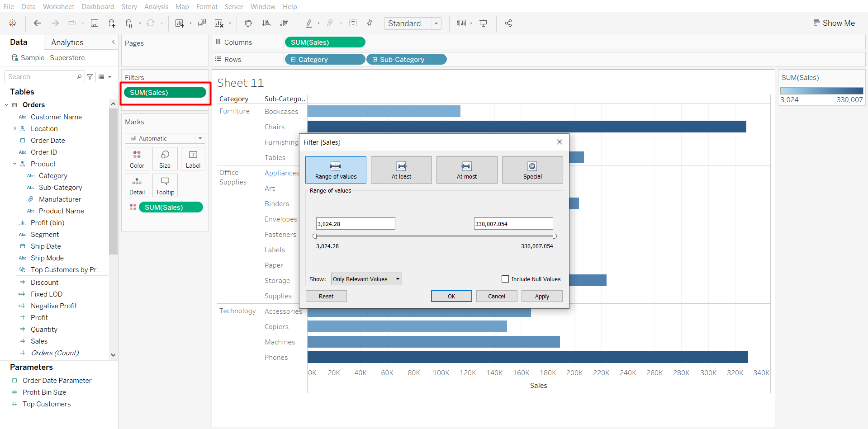The height and width of the screenshot is (429, 868).
Task: Click the Refresh data icon
Action: [151, 23]
